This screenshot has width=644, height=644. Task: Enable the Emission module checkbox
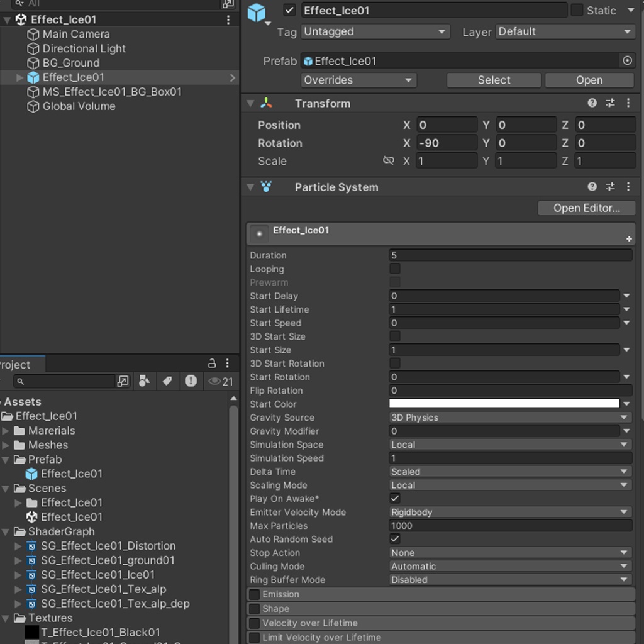[255, 594]
